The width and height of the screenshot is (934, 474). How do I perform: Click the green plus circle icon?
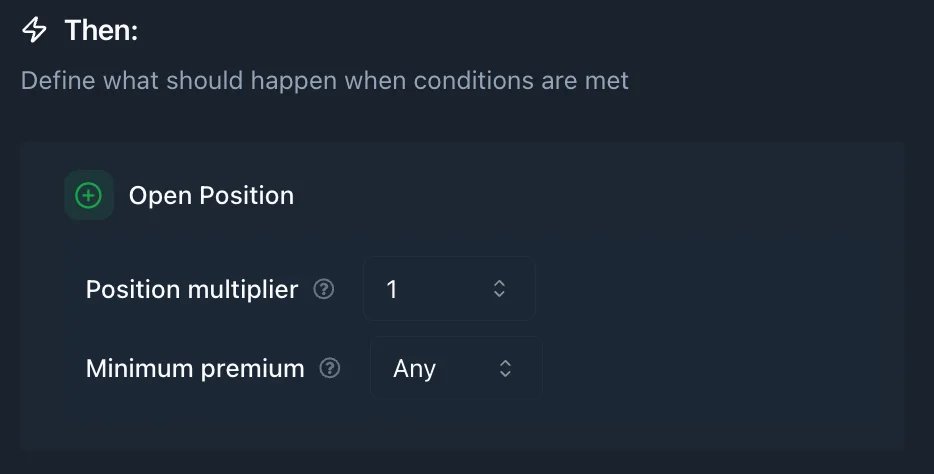point(89,195)
